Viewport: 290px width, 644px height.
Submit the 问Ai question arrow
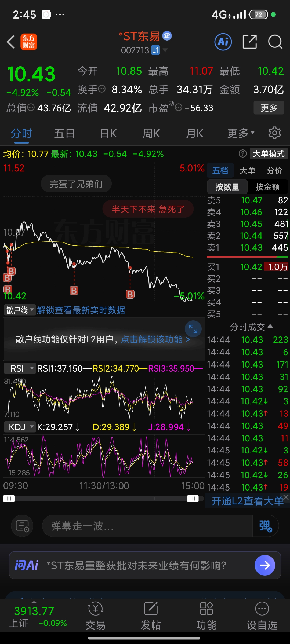point(265,565)
